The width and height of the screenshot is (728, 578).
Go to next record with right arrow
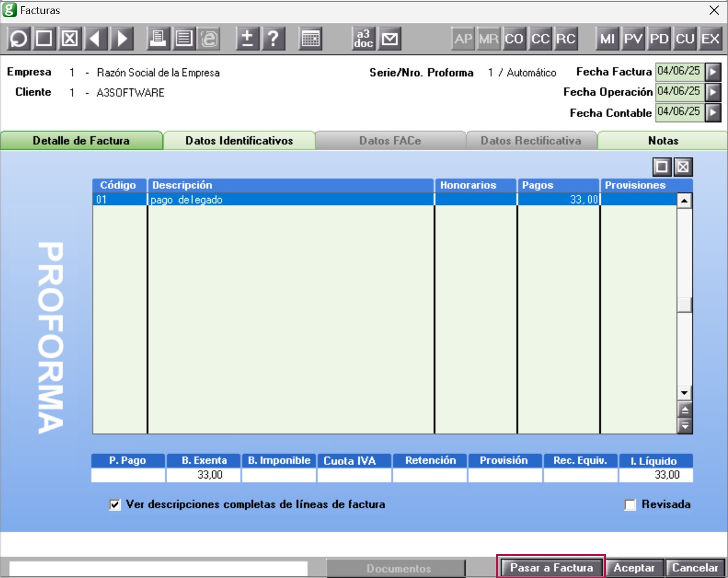[x=121, y=39]
